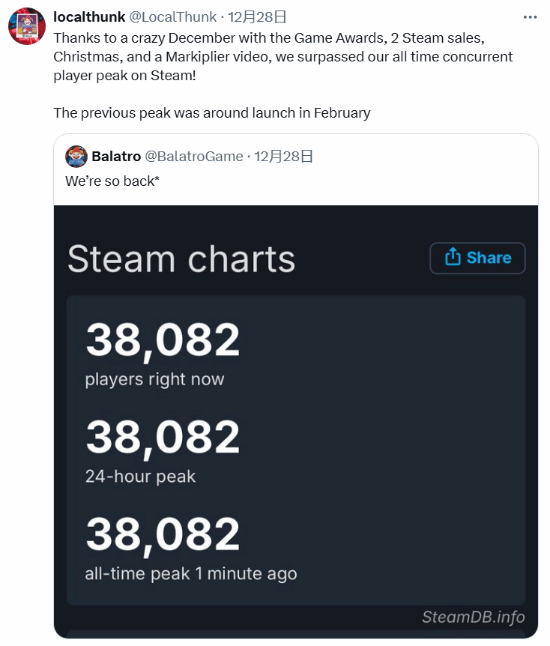Screen dimensions: 550x646
Task: Open the Steam charts image thumbnail
Action: coord(296,422)
